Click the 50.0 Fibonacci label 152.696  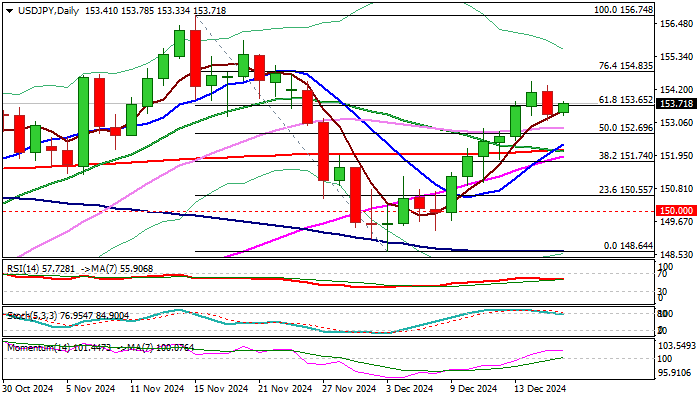click(x=626, y=128)
